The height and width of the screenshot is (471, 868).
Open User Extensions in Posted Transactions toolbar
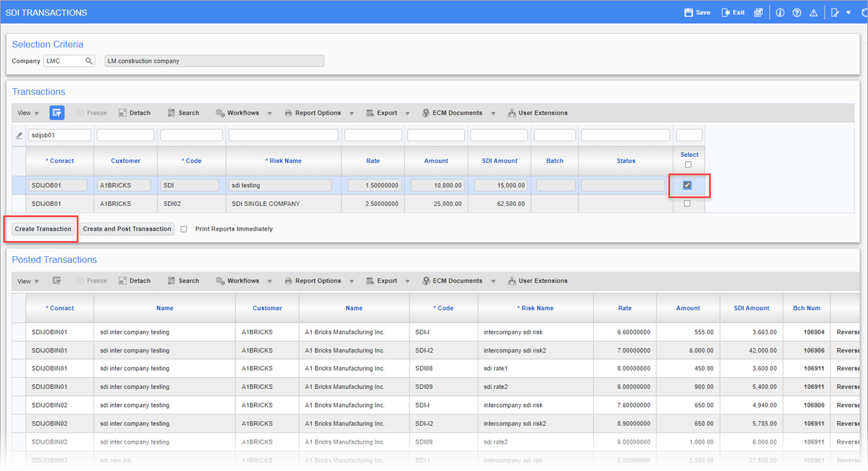(x=538, y=281)
